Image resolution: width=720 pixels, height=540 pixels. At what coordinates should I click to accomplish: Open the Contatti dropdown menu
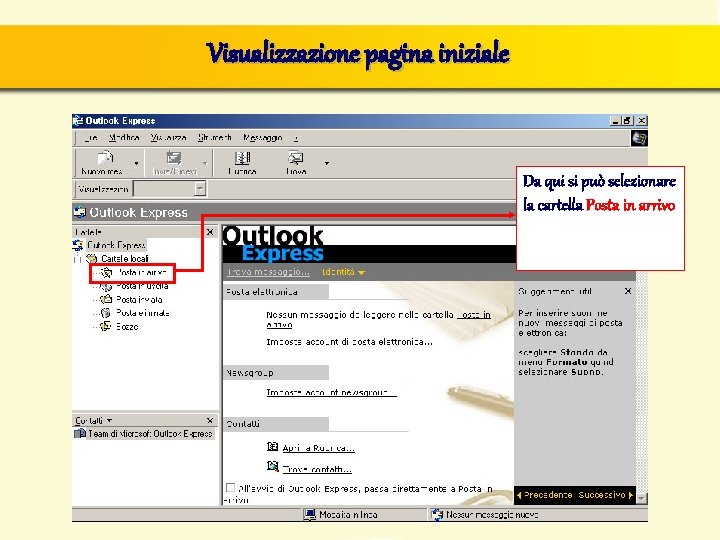coord(94,420)
